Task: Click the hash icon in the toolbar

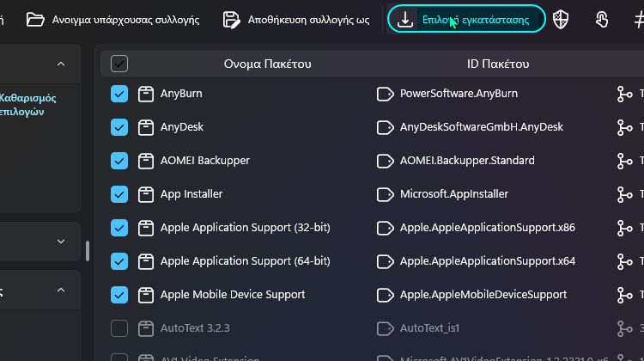Action: pos(639,19)
